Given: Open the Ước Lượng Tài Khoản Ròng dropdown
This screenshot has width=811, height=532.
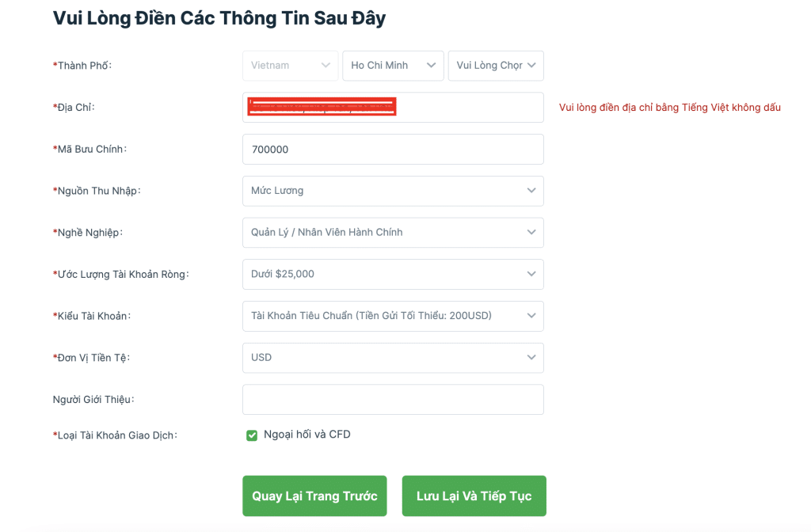Looking at the screenshot, I should pos(393,275).
